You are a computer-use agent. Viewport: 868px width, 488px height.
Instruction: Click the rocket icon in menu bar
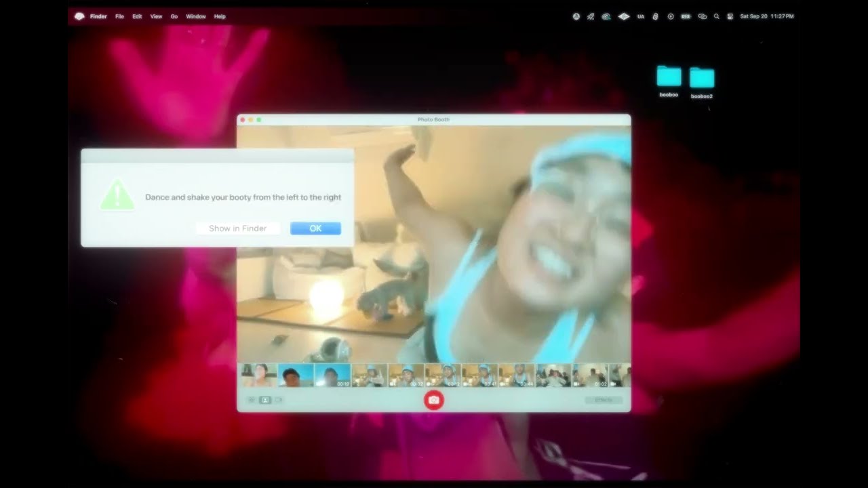(x=591, y=16)
